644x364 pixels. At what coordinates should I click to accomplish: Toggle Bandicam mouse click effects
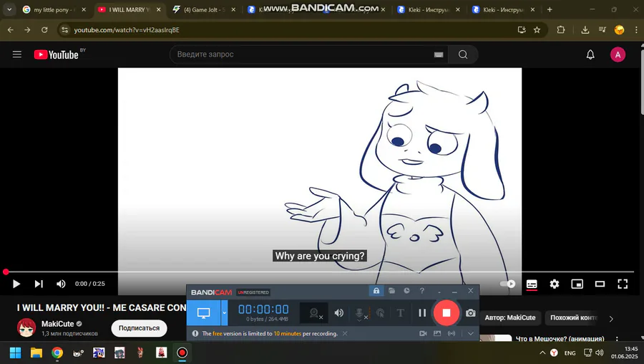coord(381,313)
